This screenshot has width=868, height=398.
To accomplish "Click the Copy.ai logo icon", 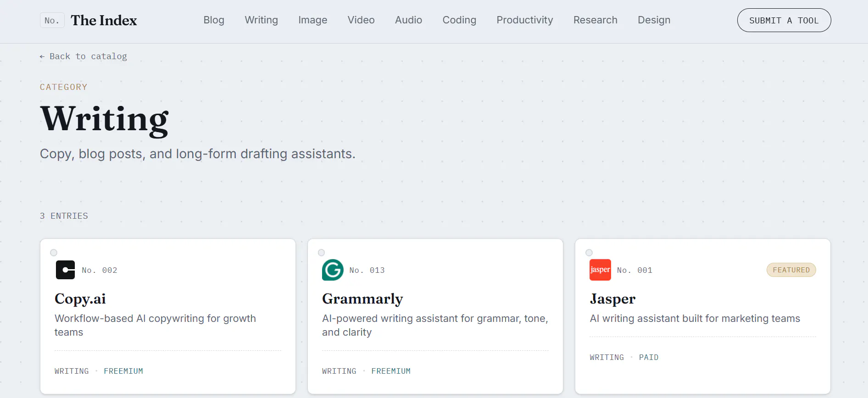I will pyautogui.click(x=65, y=270).
